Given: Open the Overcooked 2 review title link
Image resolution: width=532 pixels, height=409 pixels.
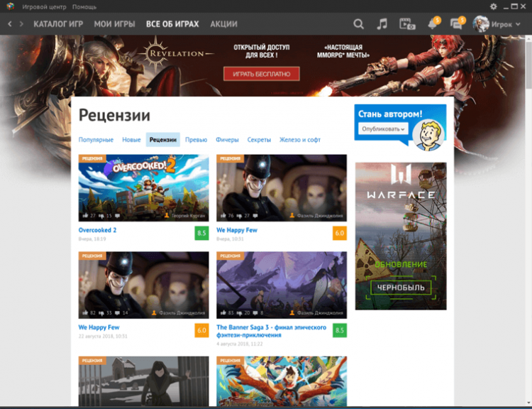Looking at the screenshot, I should click(97, 230).
